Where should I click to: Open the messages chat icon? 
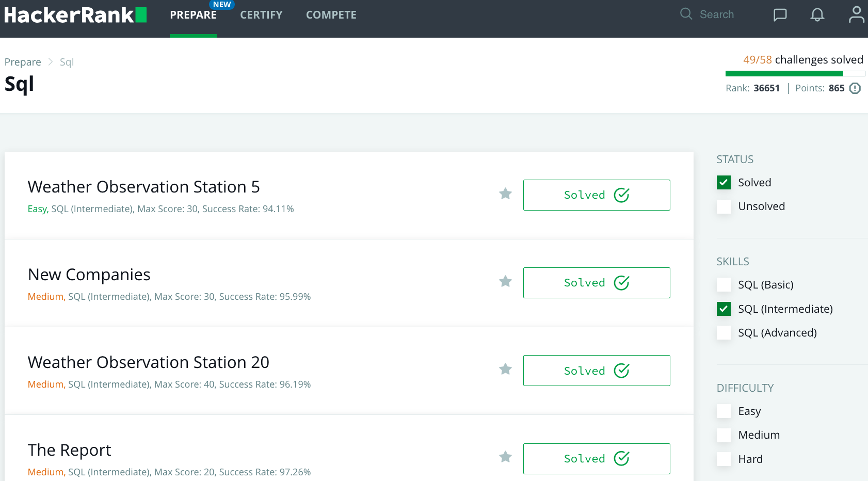[x=780, y=14]
